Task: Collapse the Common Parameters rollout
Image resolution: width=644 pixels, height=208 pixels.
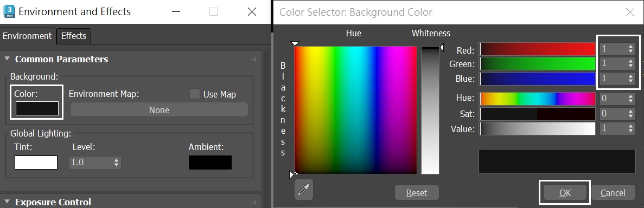Action: [x=7, y=58]
